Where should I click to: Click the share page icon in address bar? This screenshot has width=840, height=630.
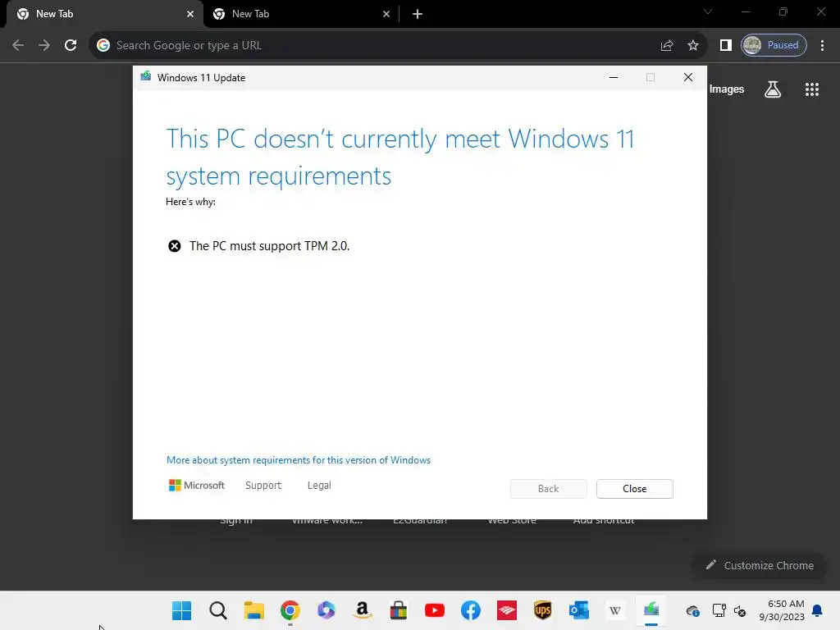pos(667,46)
